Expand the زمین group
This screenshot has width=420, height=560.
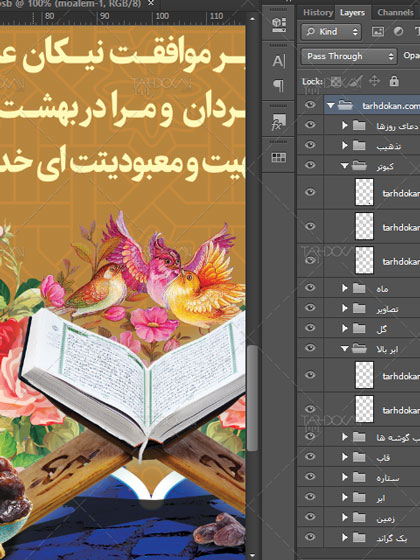(345, 517)
